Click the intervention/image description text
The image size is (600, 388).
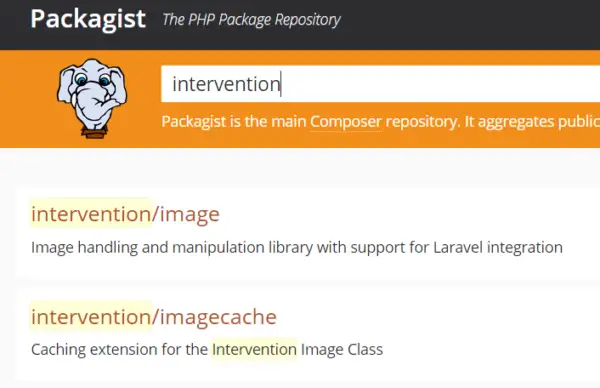[297, 248]
